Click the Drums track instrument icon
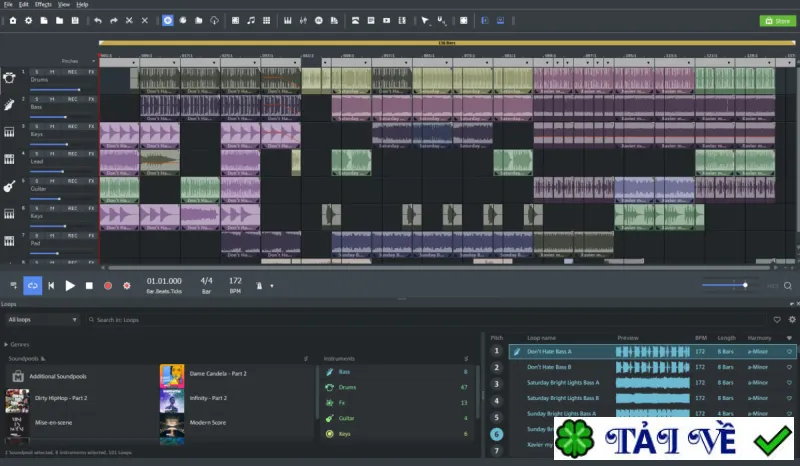This screenshot has width=800, height=466. pyautogui.click(x=9, y=78)
